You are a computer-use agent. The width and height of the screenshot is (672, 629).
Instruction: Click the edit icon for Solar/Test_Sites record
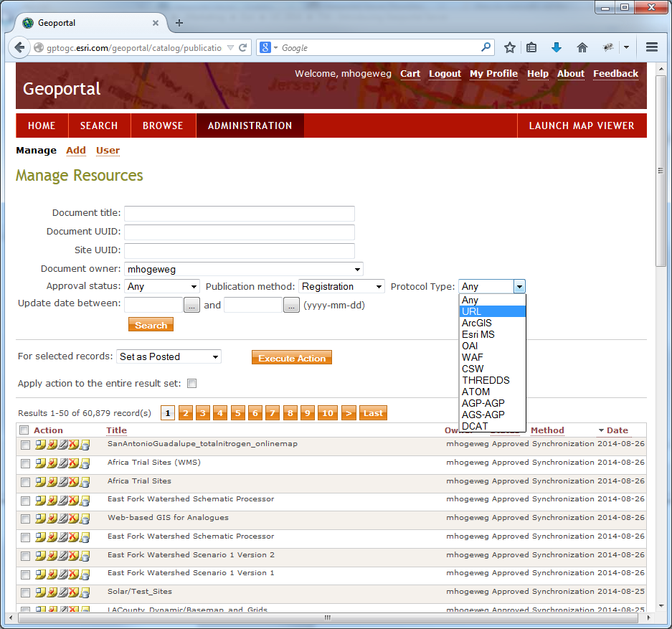click(x=62, y=592)
